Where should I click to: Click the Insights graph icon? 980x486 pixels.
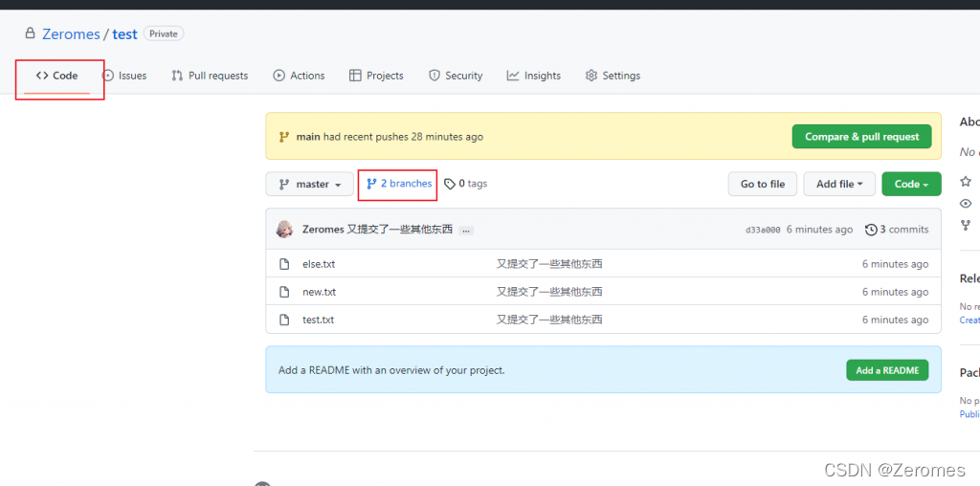coord(513,76)
